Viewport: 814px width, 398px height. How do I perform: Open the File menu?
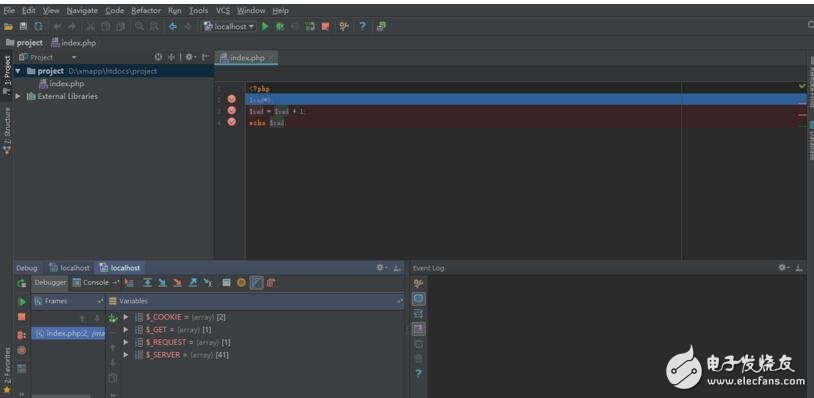[x=9, y=10]
